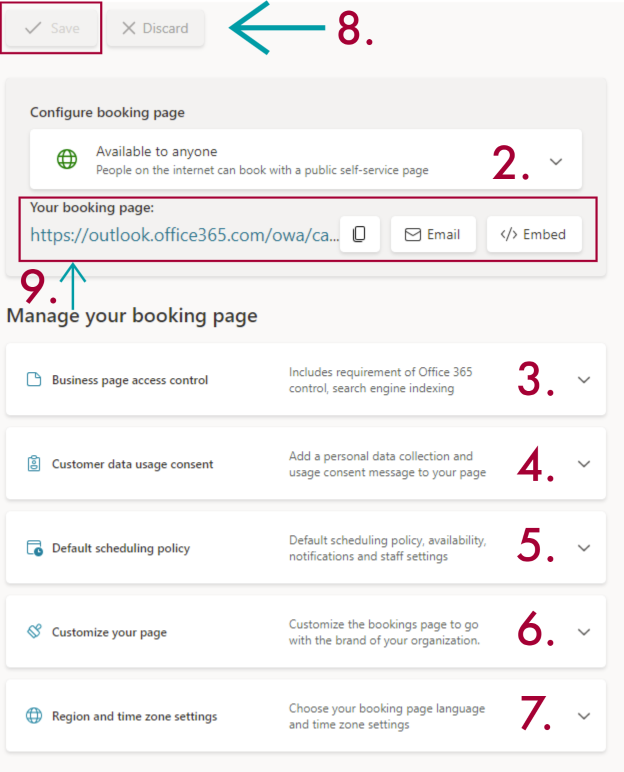
Task: Click the Save checkmark icon
Action: pyautogui.click(x=33, y=28)
